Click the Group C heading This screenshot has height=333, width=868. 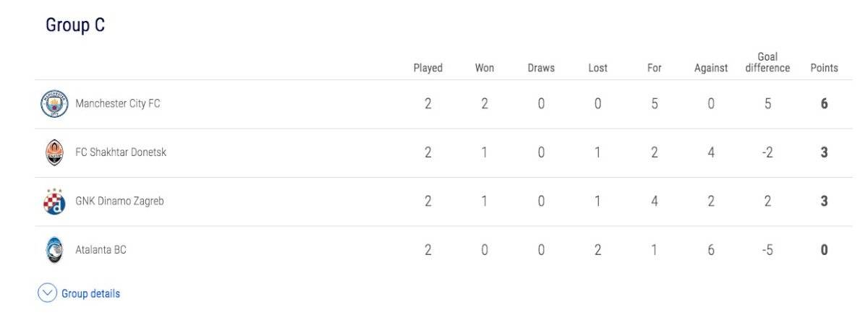coord(75,25)
